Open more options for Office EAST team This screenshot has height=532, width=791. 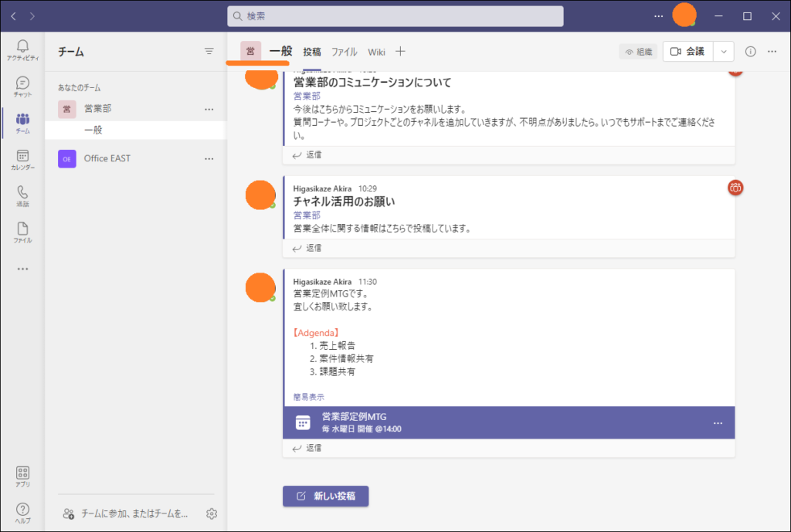pyautogui.click(x=209, y=159)
